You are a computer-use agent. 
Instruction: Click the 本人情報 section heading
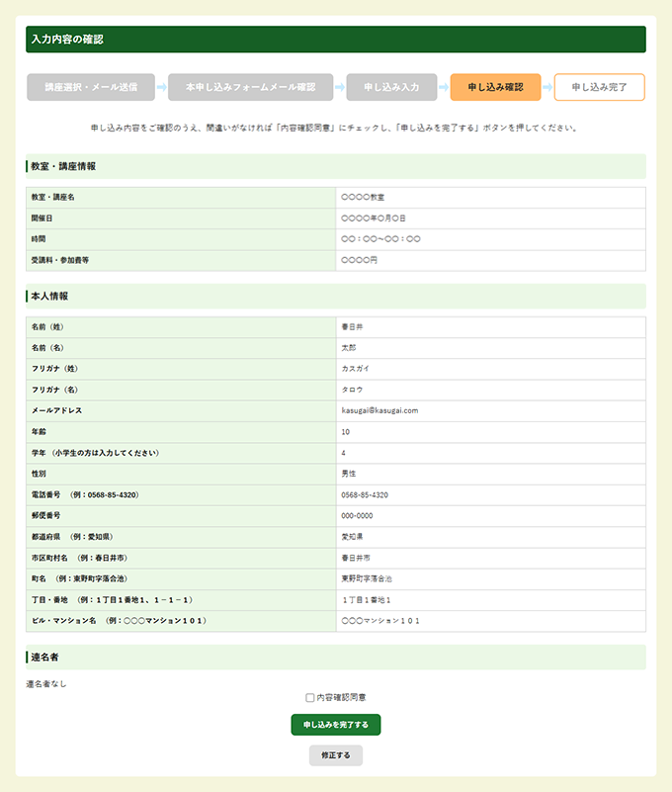coord(49,296)
